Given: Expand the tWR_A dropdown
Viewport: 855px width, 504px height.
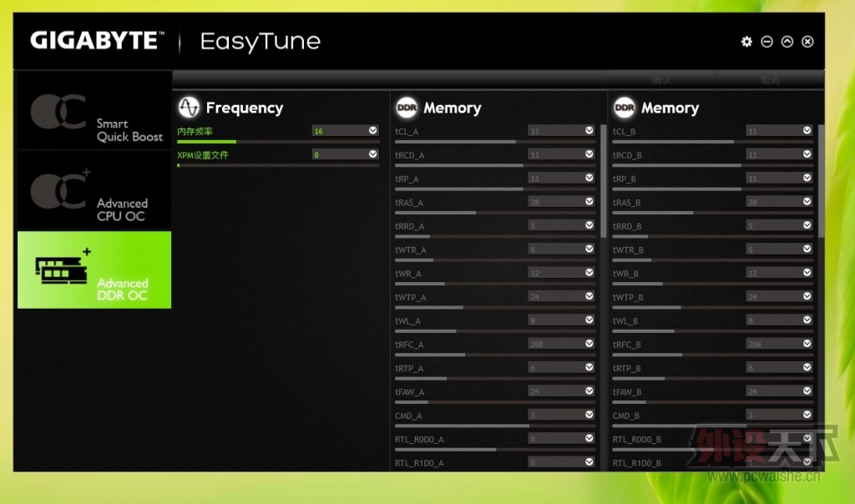Looking at the screenshot, I should (589, 272).
